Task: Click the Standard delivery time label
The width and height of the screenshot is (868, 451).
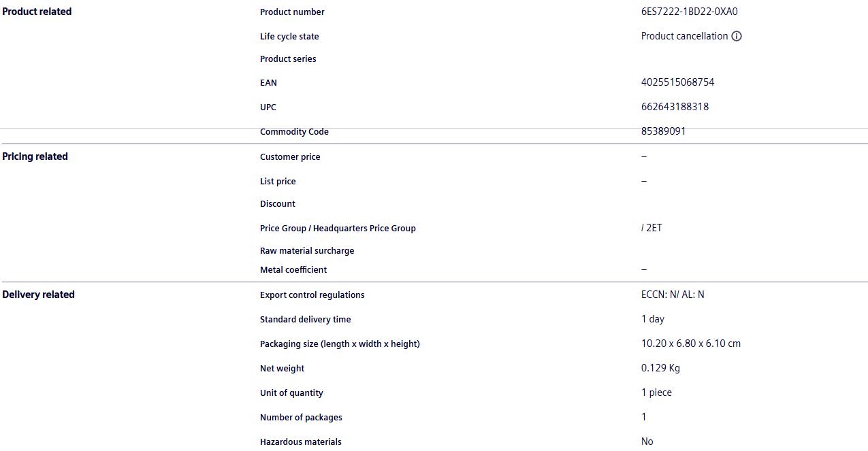Action: point(306,320)
